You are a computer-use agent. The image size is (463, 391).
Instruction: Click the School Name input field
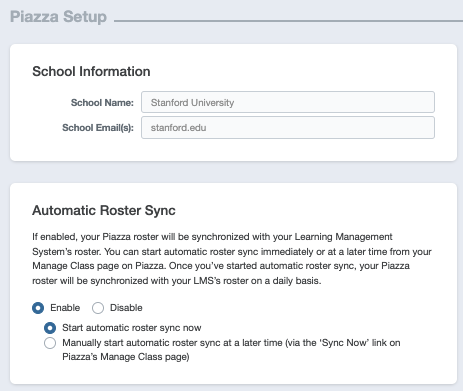pyautogui.click(x=288, y=102)
